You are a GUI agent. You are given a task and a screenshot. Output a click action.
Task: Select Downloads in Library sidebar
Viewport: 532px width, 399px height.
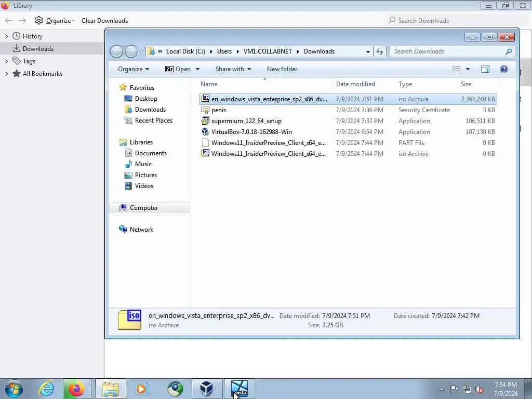(51, 48)
